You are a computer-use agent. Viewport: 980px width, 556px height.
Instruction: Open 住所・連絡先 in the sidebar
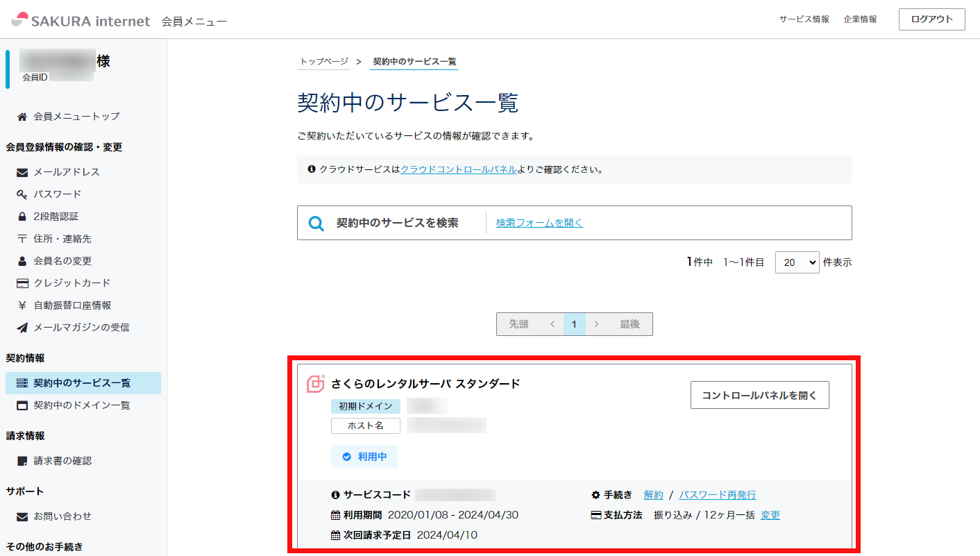point(62,239)
